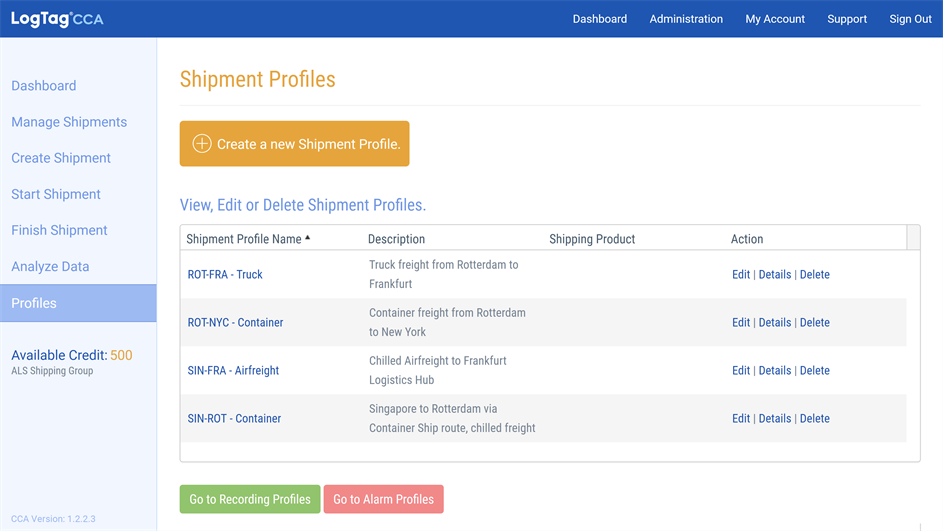943x531 pixels.
Task: Click the ALS Shipping Group label
Action: (x=52, y=370)
